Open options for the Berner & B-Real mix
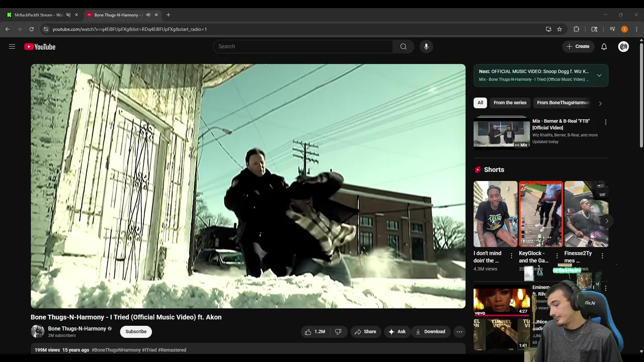 click(x=606, y=122)
